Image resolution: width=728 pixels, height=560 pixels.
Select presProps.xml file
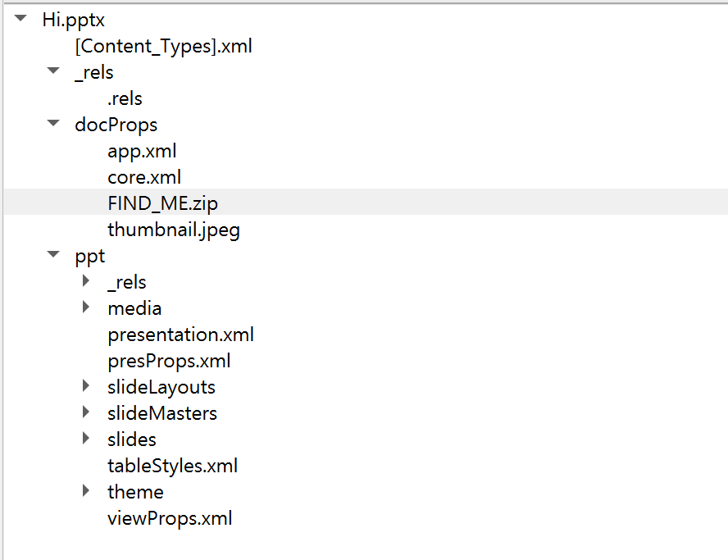(169, 362)
